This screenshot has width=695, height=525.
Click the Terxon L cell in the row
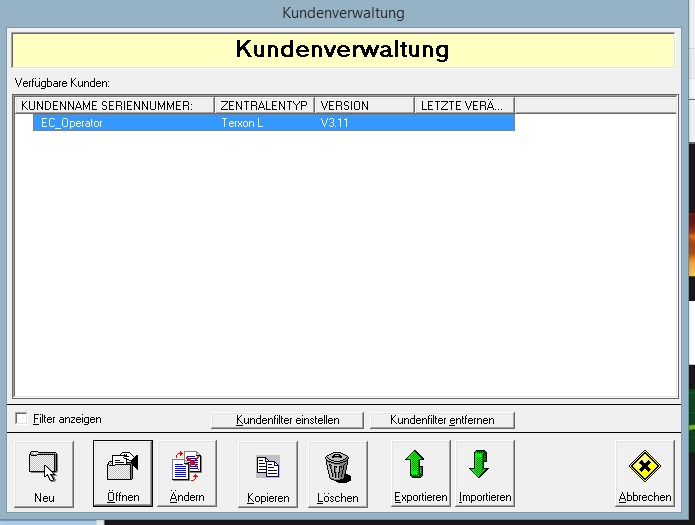coord(243,123)
